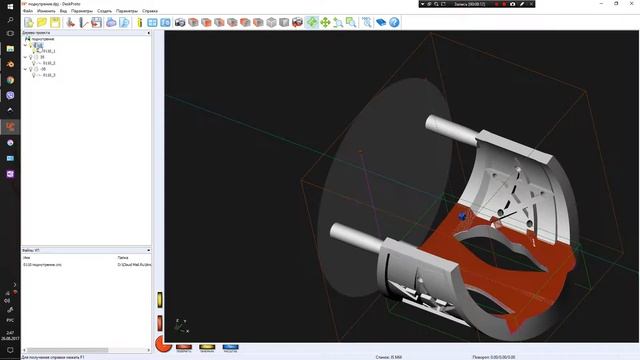This screenshot has height=360, width=640.
Task: Click the horizontal yellow pan thumbwheel
Action: (207, 347)
